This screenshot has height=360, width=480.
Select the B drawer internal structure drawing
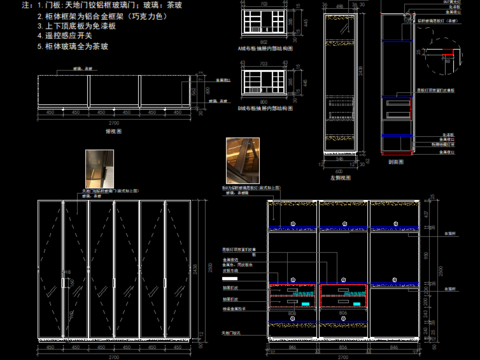[x=264, y=82]
